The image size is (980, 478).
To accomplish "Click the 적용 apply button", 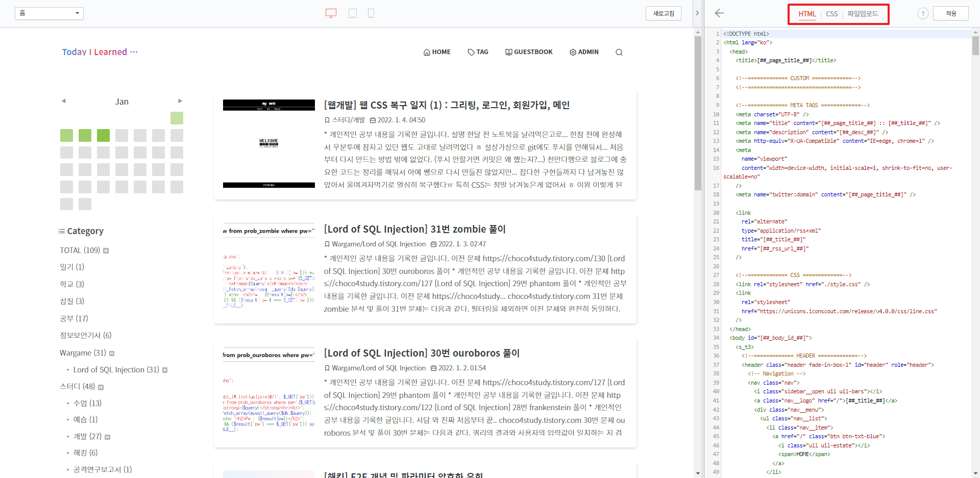I will click(x=951, y=13).
